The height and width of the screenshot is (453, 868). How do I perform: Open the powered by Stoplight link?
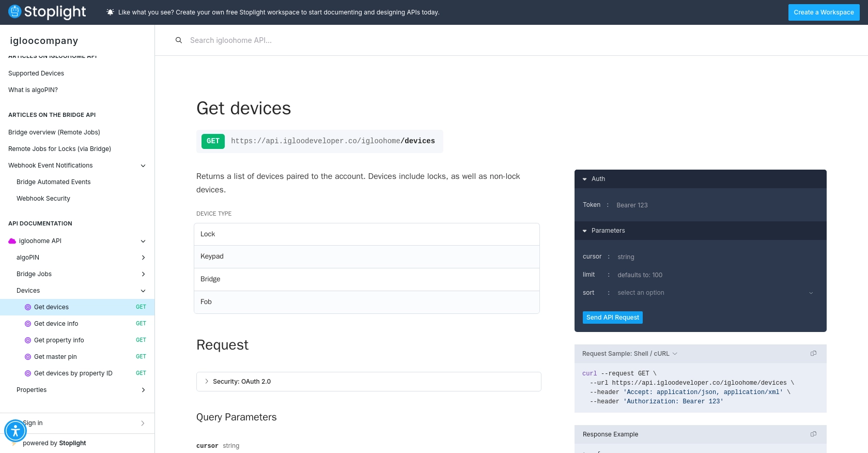(x=54, y=443)
